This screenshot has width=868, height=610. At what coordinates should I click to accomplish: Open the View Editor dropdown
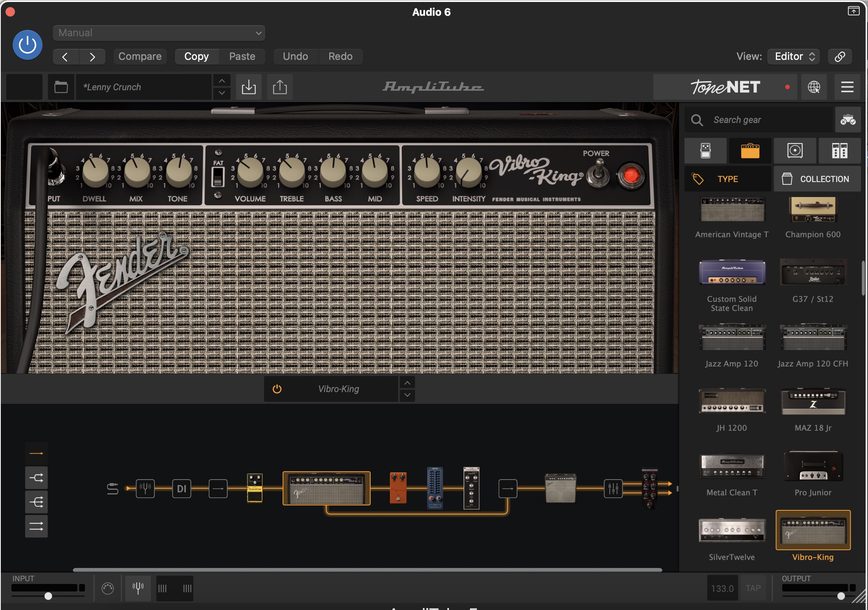[794, 57]
